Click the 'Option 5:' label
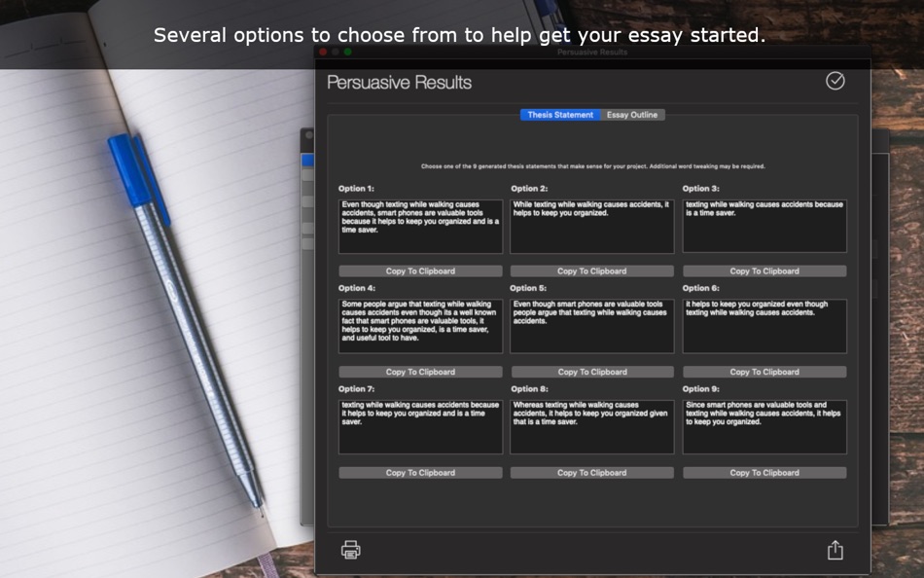This screenshot has height=578, width=924. tap(528, 288)
